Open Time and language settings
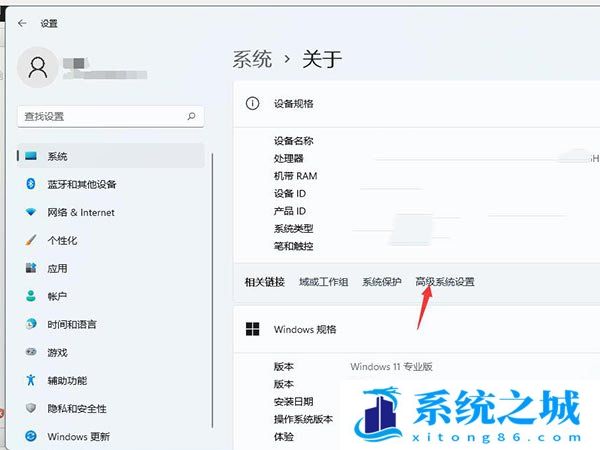Image resolution: width=600 pixels, height=450 pixels. (x=71, y=324)
